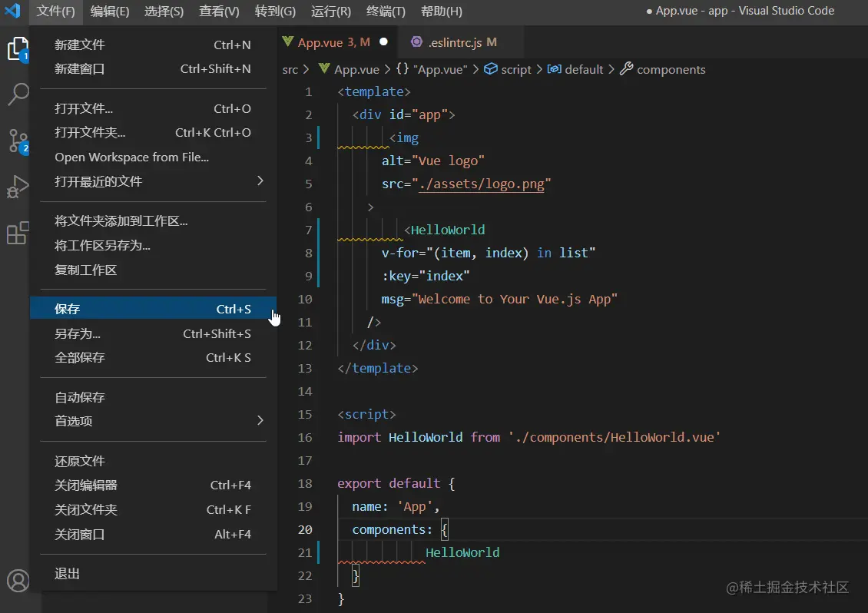Click HelloWorld on line 21
The width and height of the screenshot is (868, 613).
[x=462, y=552]
